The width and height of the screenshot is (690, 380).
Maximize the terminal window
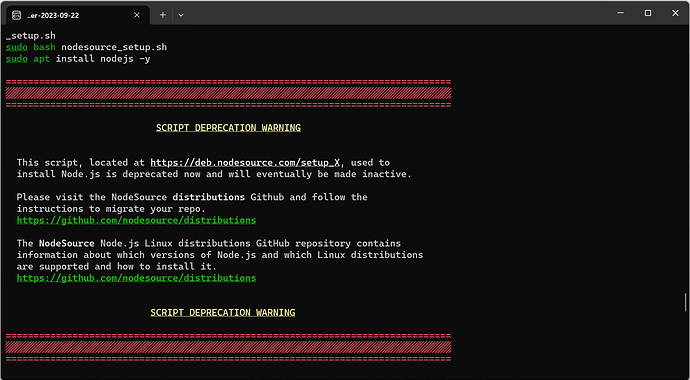648,13
